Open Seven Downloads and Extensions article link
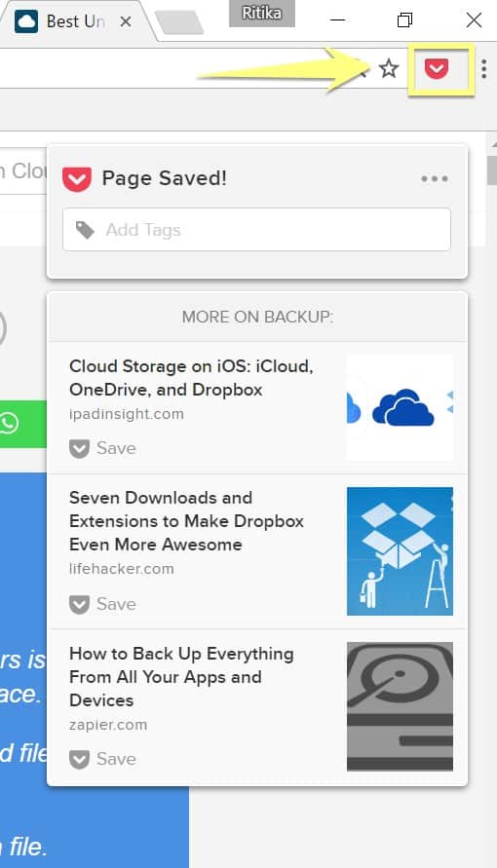497x868 pixels. tap(186, 521)
